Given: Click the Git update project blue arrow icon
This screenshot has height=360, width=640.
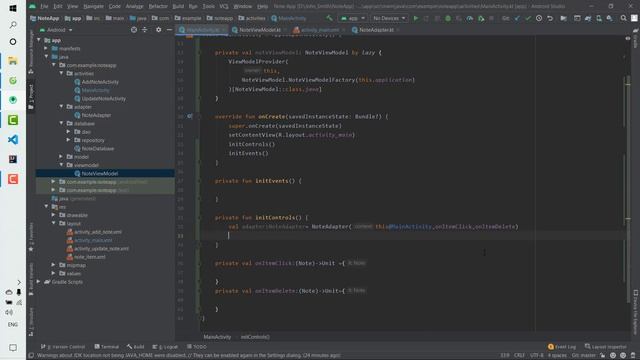Looking at the screenshot, I should (517, 18).
